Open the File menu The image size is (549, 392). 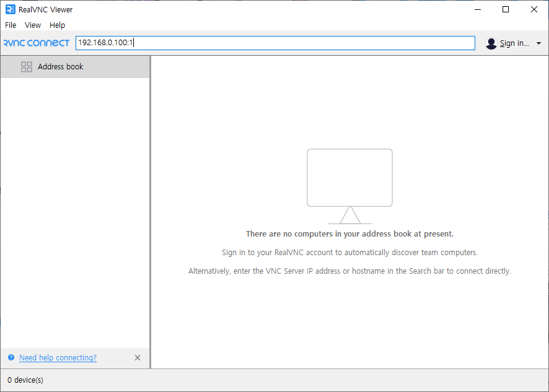(11, 25)
